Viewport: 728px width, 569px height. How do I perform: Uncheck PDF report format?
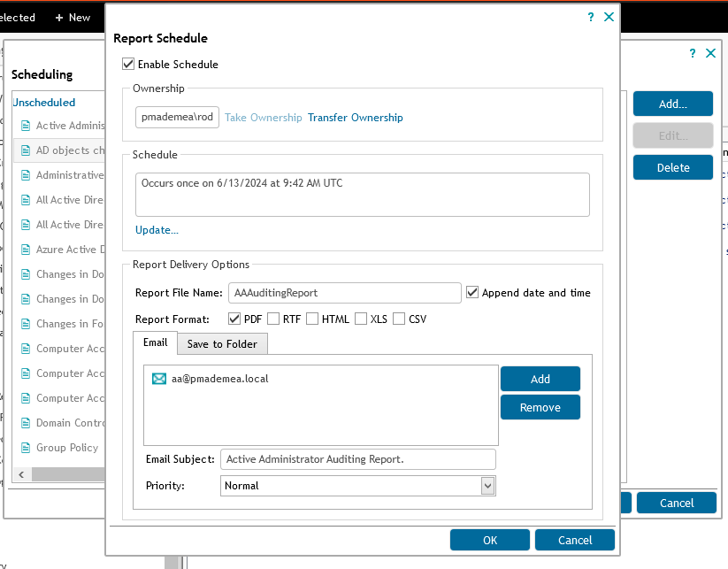pos(234,319)
